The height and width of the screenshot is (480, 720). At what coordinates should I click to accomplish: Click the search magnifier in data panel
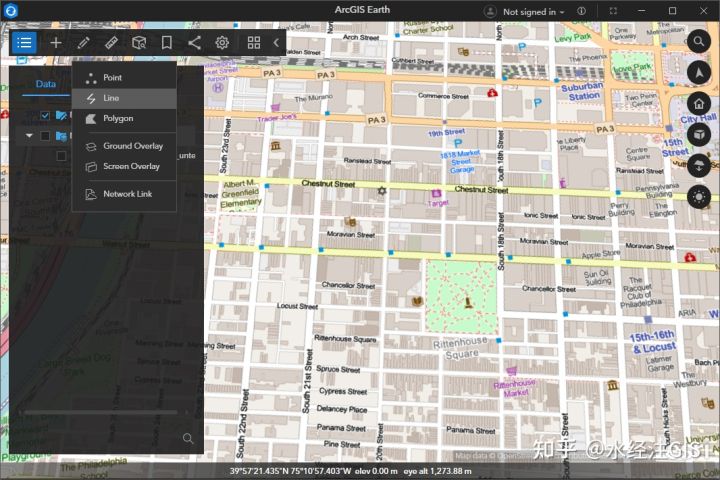pos(188,438)
